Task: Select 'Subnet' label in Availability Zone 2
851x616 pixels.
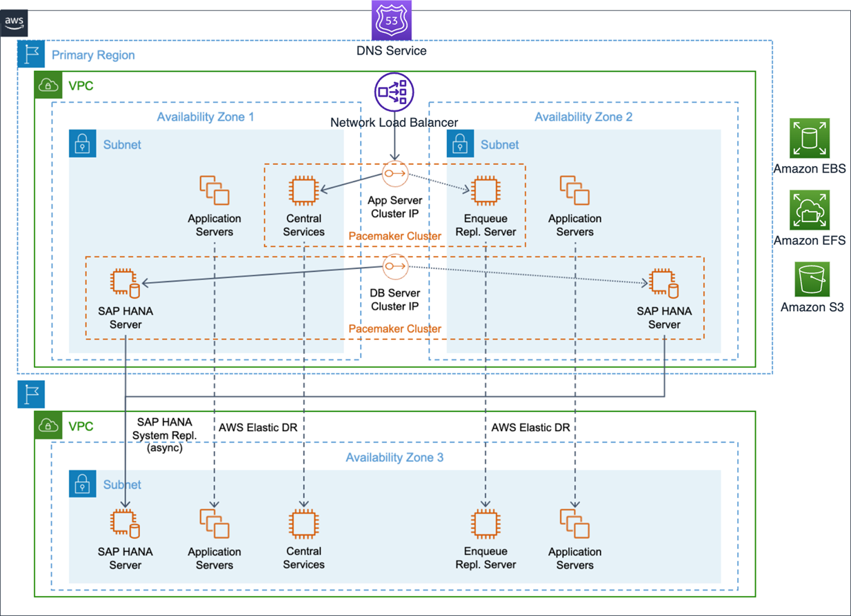Action: (x=500, y=144)
